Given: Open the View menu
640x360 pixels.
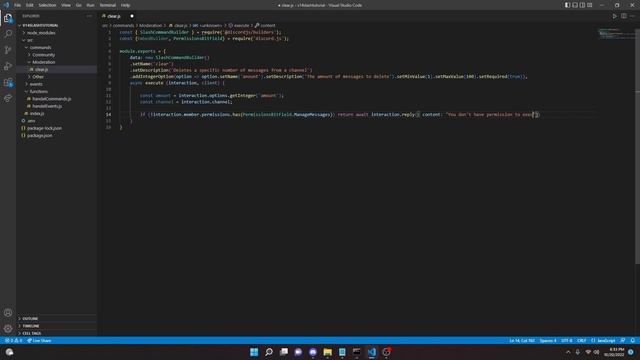Looking at the screenshot, I should tap(66, 5).
